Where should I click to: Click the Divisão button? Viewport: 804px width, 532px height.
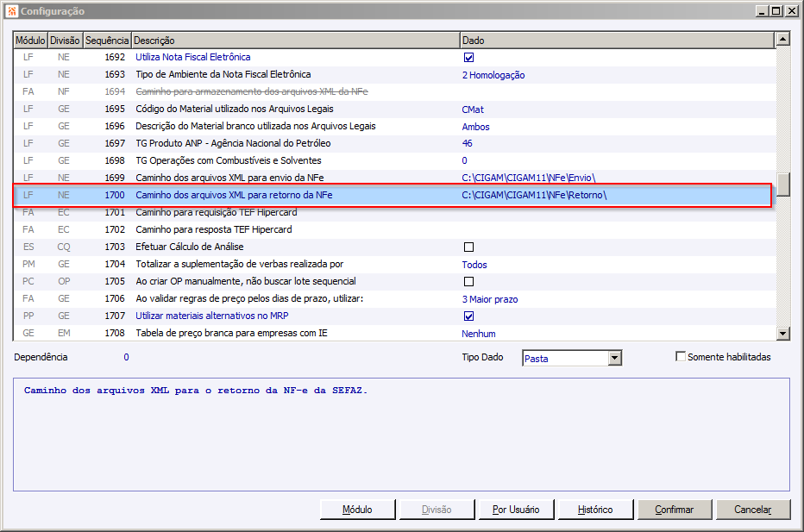pos(437,510)
